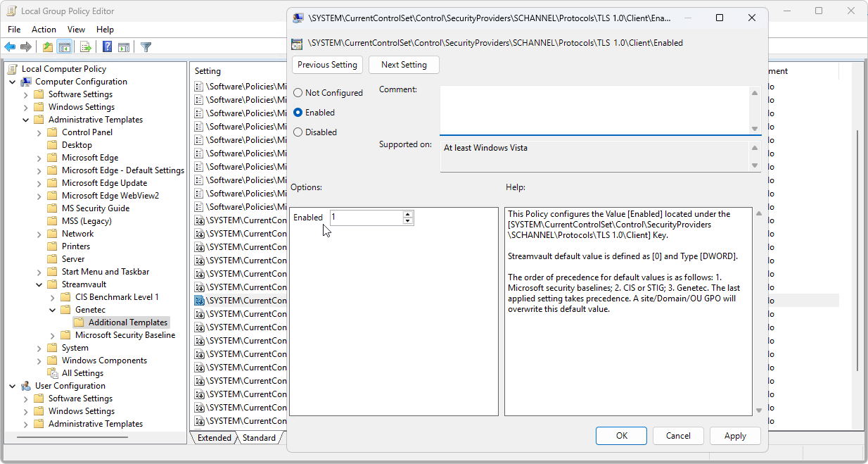868x464 pixels.
Task: Click the Apply button
Action: coord(734,435)
